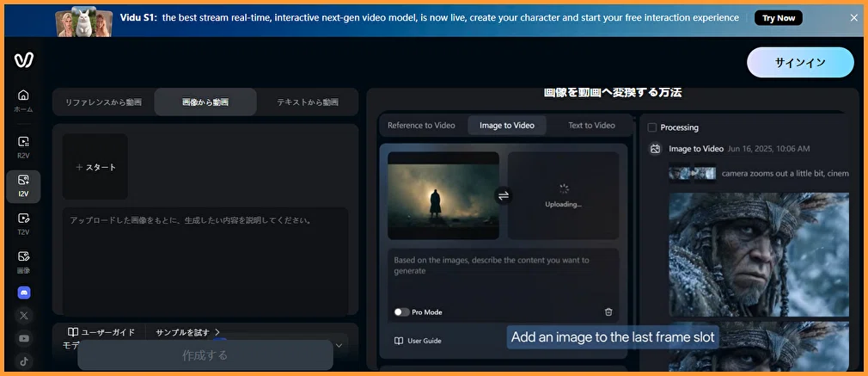Expand the モデル dropdown chevron
The image size is (868, 376).
click(x=339, y=346)
